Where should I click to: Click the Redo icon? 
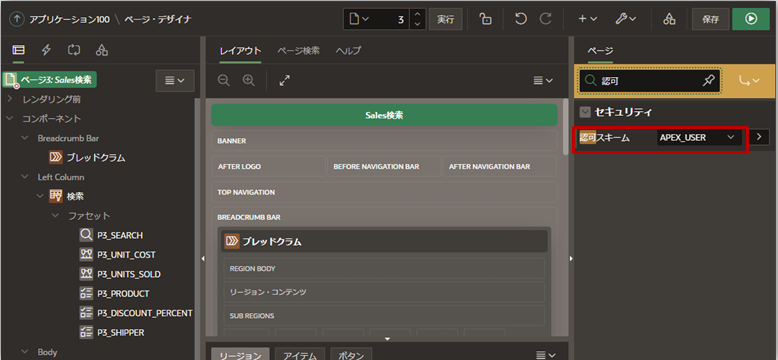(x=546, y=19)
